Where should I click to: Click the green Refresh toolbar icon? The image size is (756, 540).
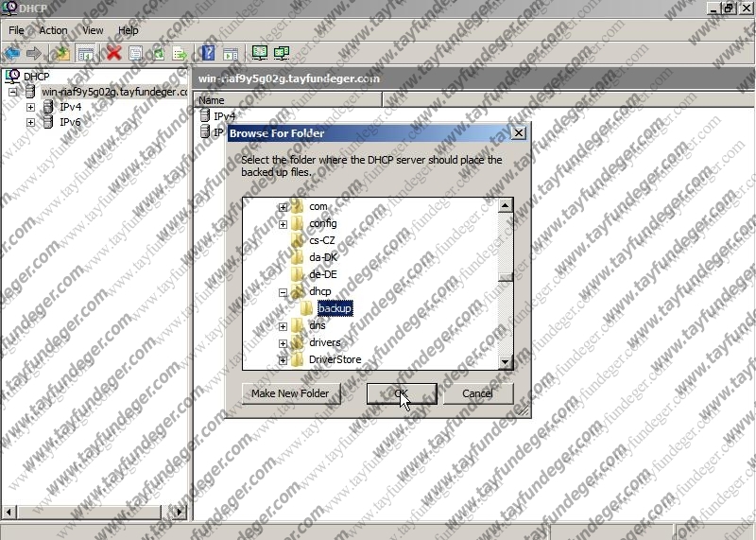tap(158, 53)
